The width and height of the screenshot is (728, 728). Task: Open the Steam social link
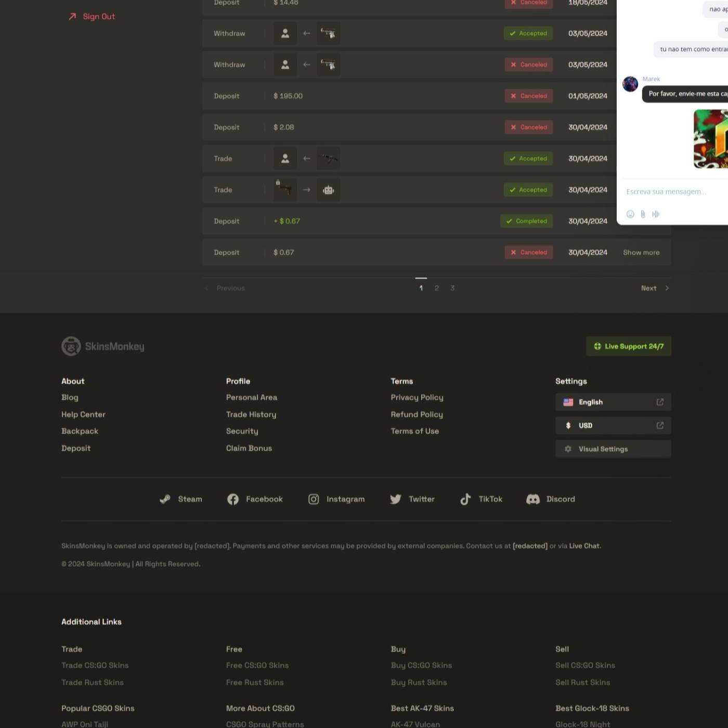pos(181,499)
